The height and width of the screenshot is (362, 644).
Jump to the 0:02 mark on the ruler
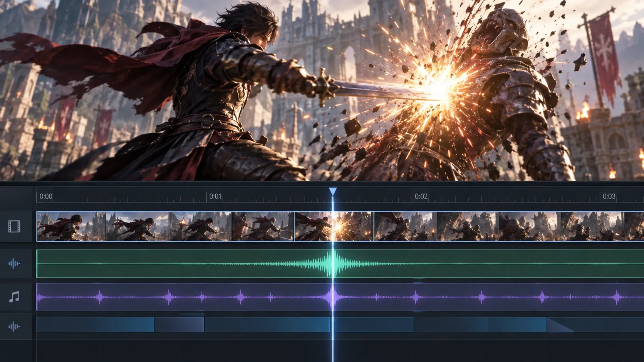coord(421,196)
